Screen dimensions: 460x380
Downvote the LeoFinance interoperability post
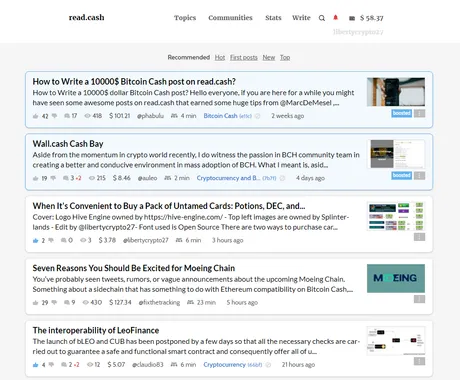click(51, 365)
